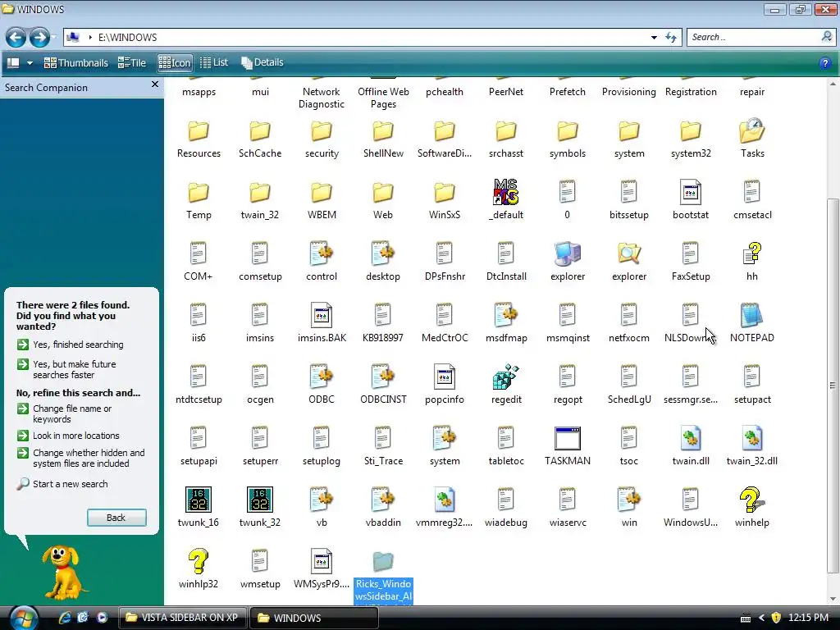Click the Back button in Search Companion
The width and height of the screenshot is (840, 630).
click(116, 518)
